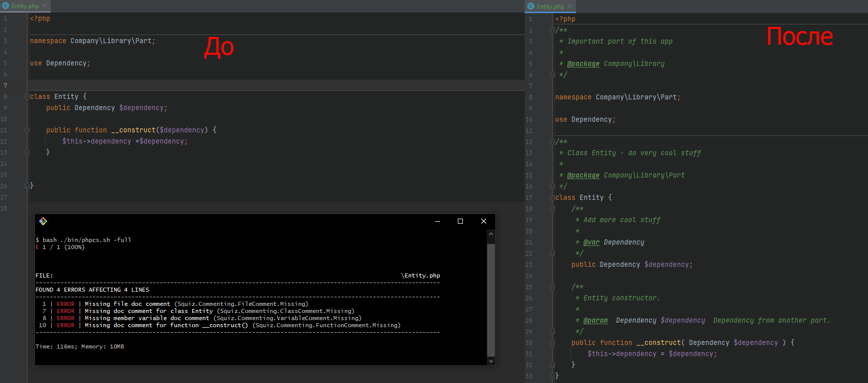
Task: Maximize the terminal window
Action: point(460,221)
